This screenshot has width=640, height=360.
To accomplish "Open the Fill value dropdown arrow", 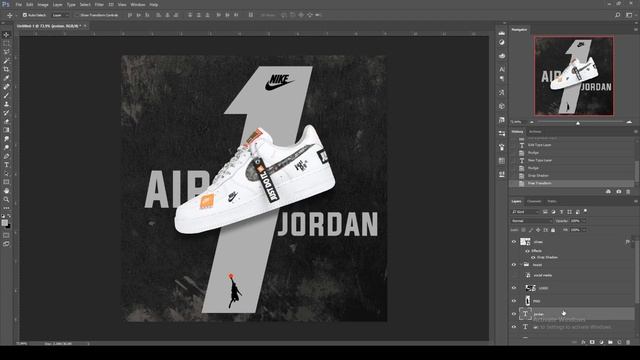I will (584, 230).
